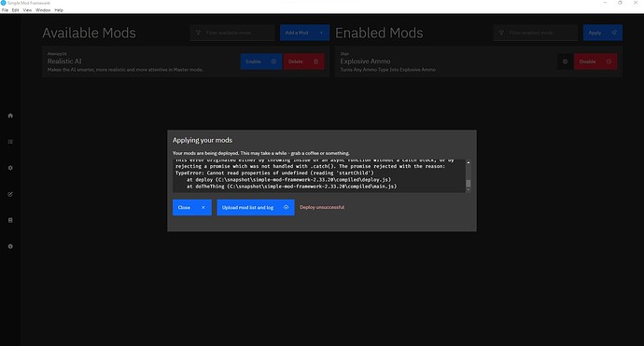Click the X icon on Close button

click(x=203, y=208)
